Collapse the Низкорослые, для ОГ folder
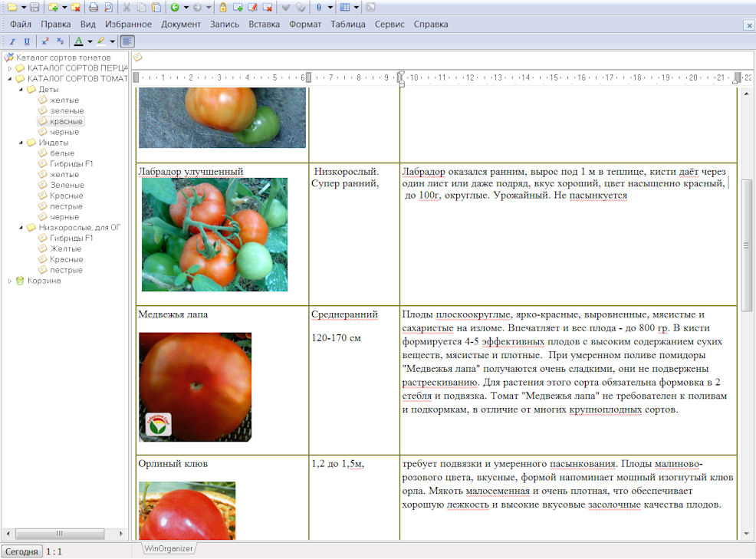The height and width of the screenshot is (559, 756). pyautogui.click(x=21, y=228)
